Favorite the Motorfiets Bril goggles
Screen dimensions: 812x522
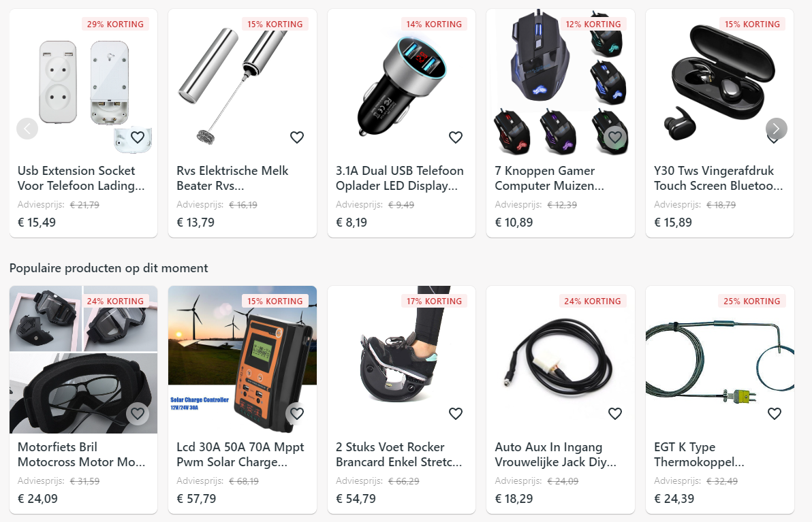coord(137,413)
